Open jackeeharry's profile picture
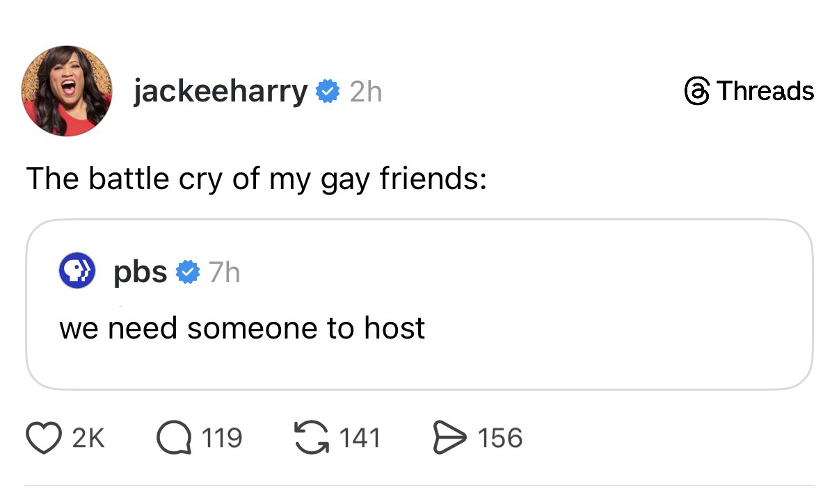This screenshot has width=839, height=504. pyautogui.click(x=67, y=91)
